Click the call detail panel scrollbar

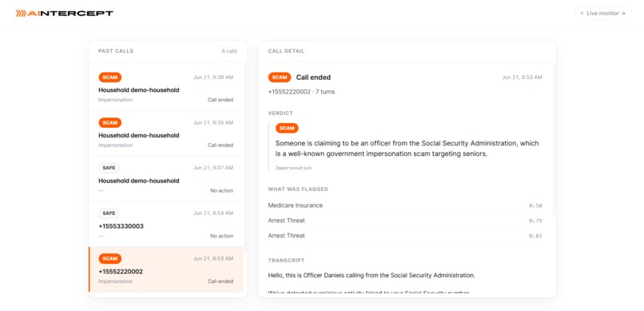(x=554, y=140)
